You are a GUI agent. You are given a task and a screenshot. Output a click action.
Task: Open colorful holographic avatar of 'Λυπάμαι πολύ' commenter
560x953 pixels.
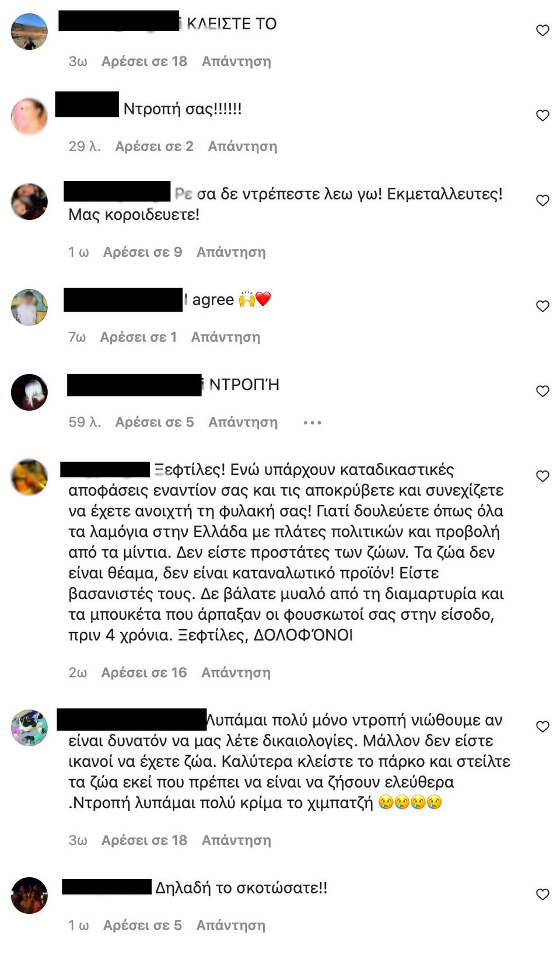click(29, 728)
